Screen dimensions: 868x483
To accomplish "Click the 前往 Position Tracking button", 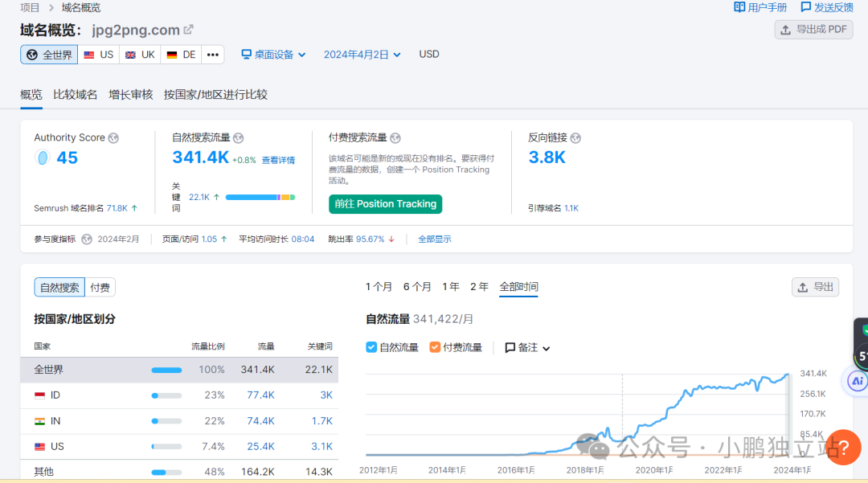I will [385, 204].
